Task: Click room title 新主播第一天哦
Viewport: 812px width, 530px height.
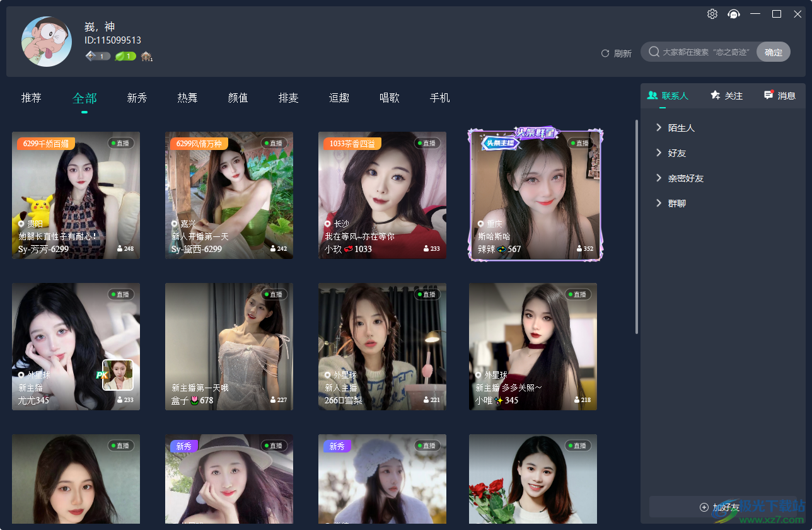Action: point(200,388)
